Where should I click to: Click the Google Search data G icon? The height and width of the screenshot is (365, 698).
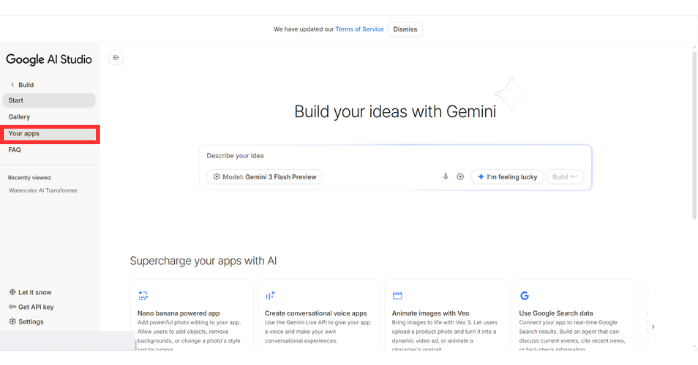click(x=524, y=296)
